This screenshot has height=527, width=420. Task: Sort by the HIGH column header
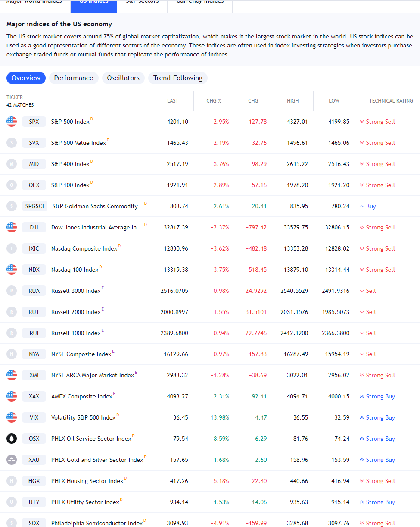(x=292, y=101)
